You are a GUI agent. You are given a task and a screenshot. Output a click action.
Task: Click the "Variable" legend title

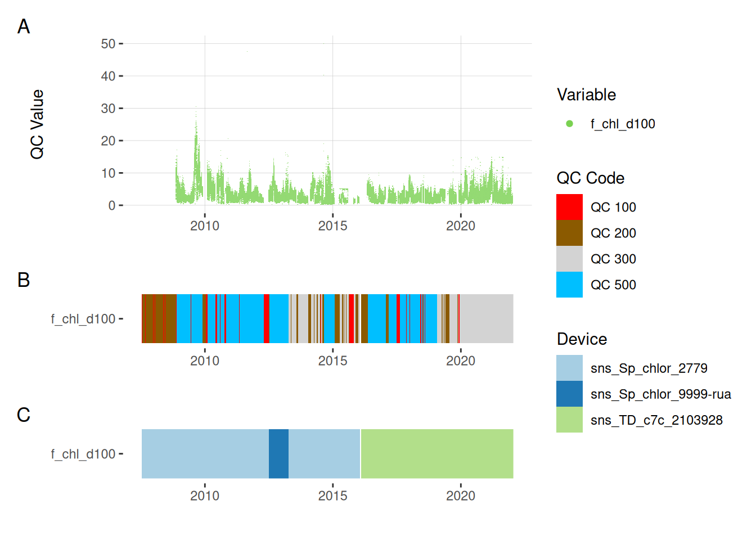pos(586,94)
